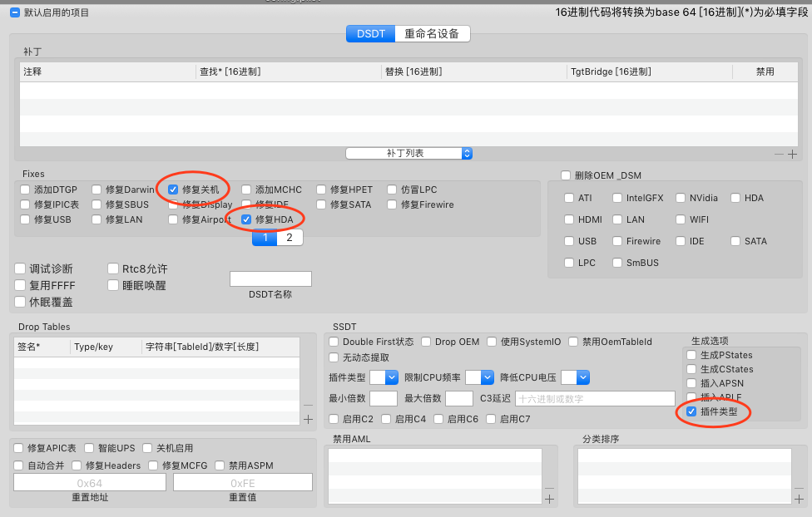Check the 添加MCHC option
Image resolution: width=812 pixels, height=517 pixels.
pos(246,190)
